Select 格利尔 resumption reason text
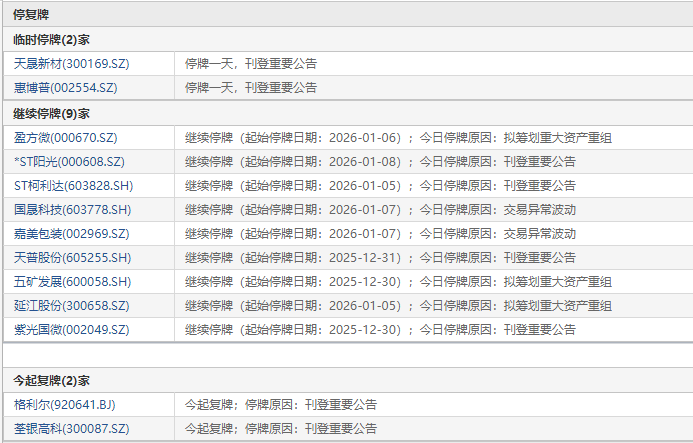693x443 pixels. [x=281, y=405]
